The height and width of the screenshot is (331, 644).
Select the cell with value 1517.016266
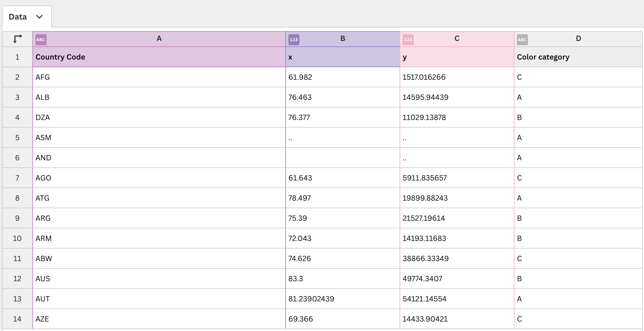coord(457,77)
